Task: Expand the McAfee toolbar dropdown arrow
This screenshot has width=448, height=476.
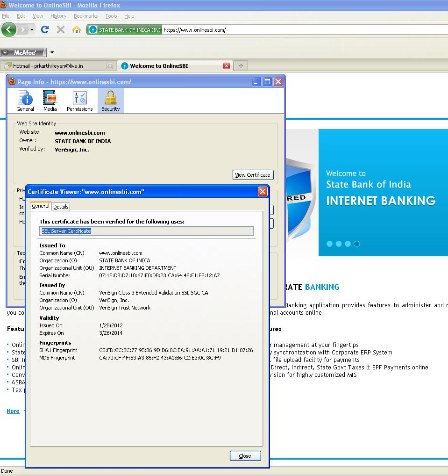Action: pyautogui.click(x=52, y=52)
